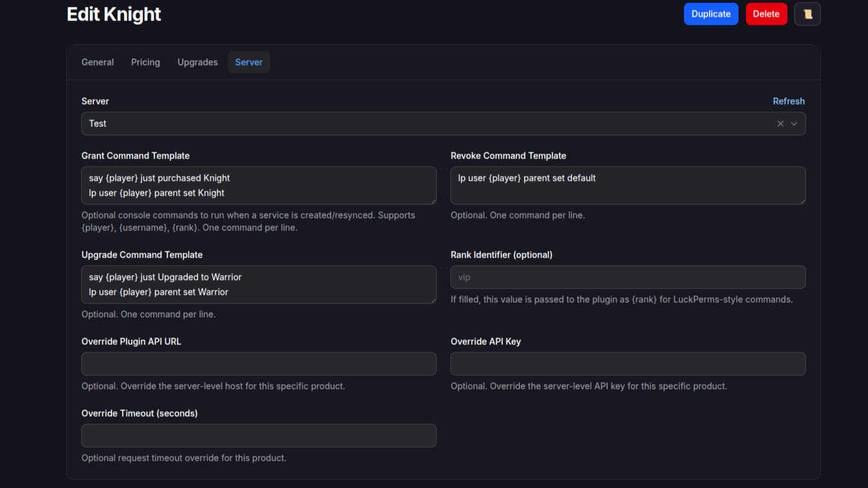868x488 pixels.
Task: Focus the Override Plugin API URL field
Action: click(258, 364)
